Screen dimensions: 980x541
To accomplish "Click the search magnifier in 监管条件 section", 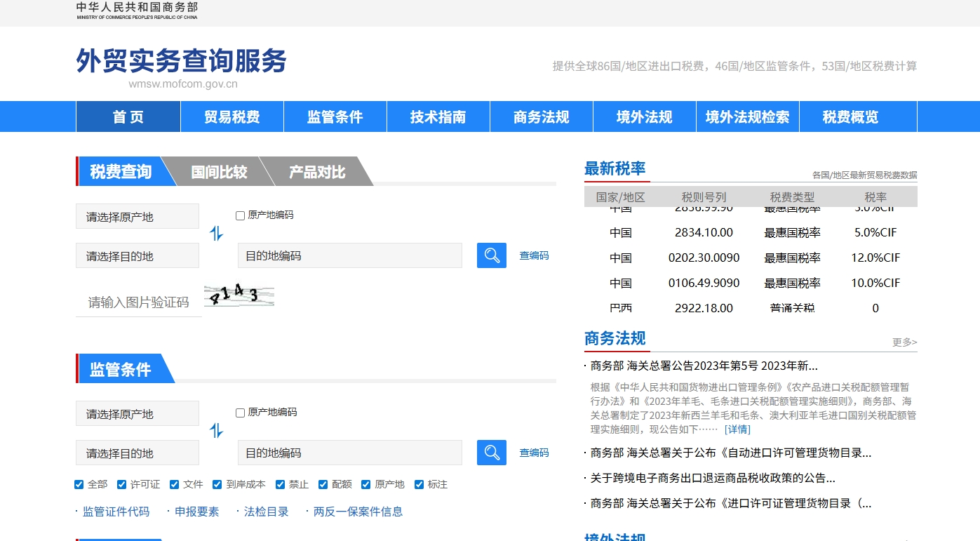I will [x=491, y=453].
